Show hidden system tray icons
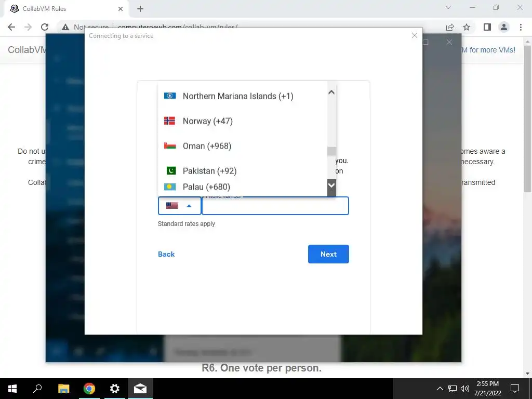 click(x=440, y=389)
